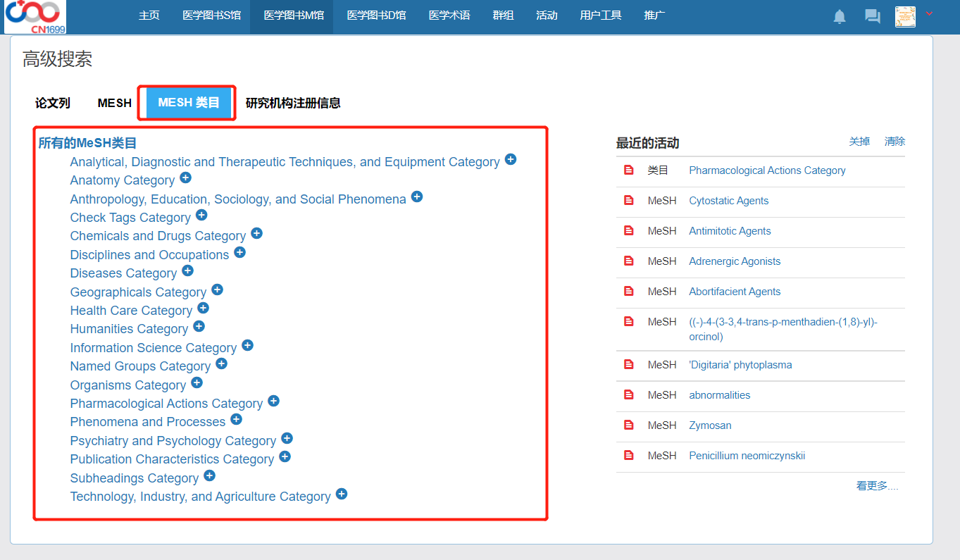The width and height of the screenshot is (960, 560).
Task: Click the CN1699 site logo
Action: [35, 17]
